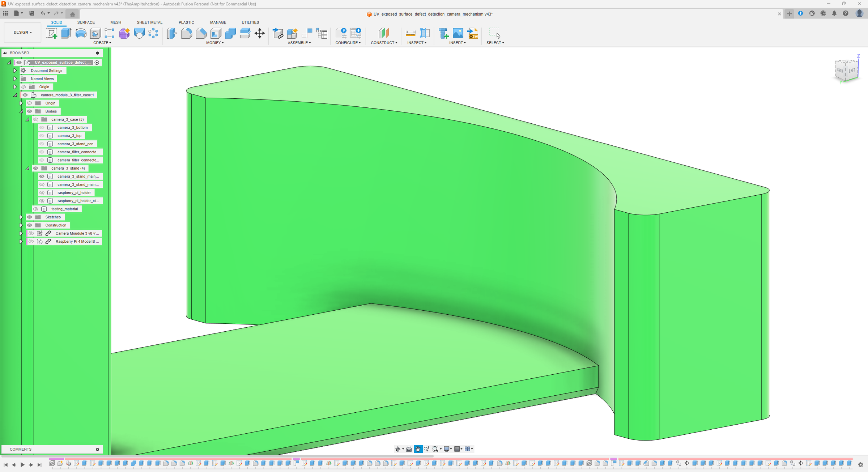The image size is (868, 472).
Task: Save the document with Save icon
Action: click(32, 13)
